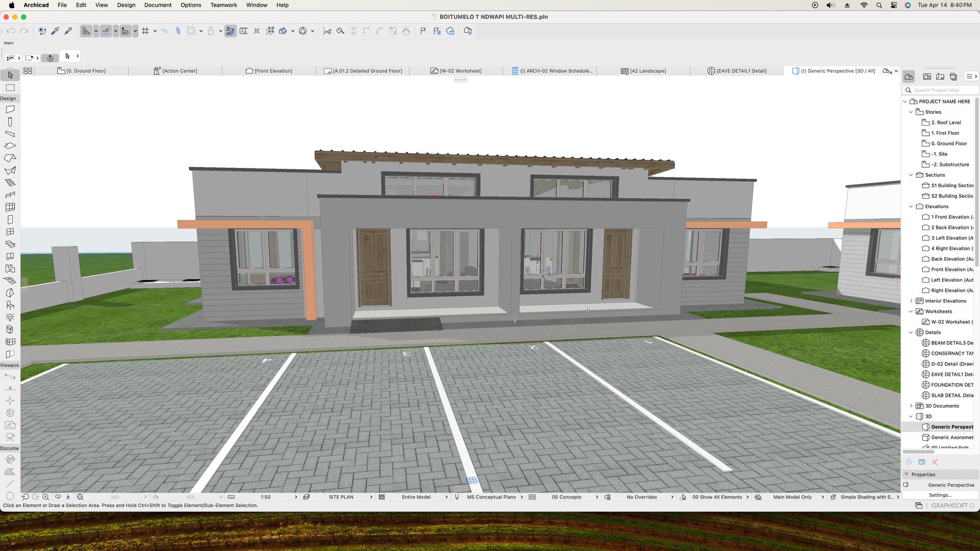The image size is (980, 551).
Task: Activate the Marquee tool
Action: pos(10,88)
